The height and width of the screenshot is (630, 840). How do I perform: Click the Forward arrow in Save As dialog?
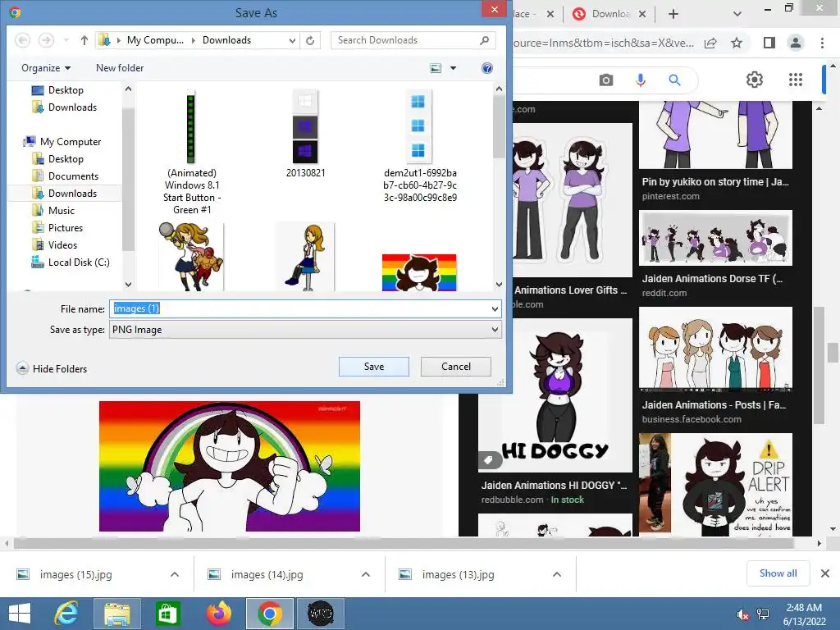[46, 40]
